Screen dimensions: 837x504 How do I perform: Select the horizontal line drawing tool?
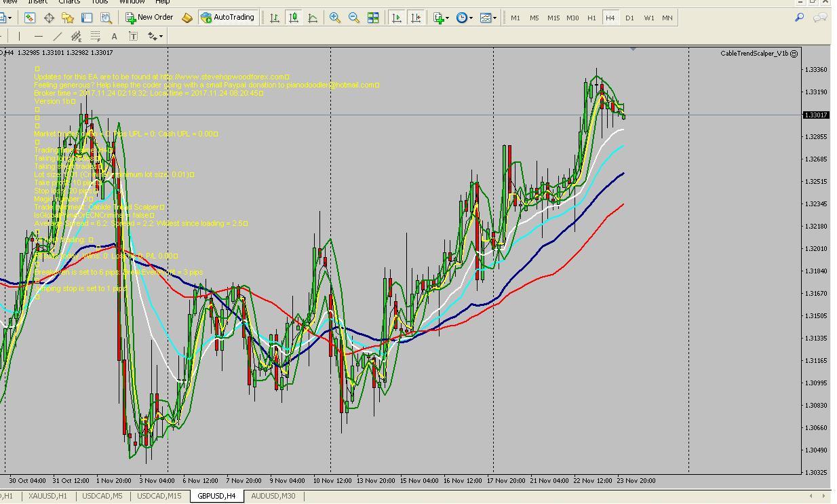click(x=39, y=36)
